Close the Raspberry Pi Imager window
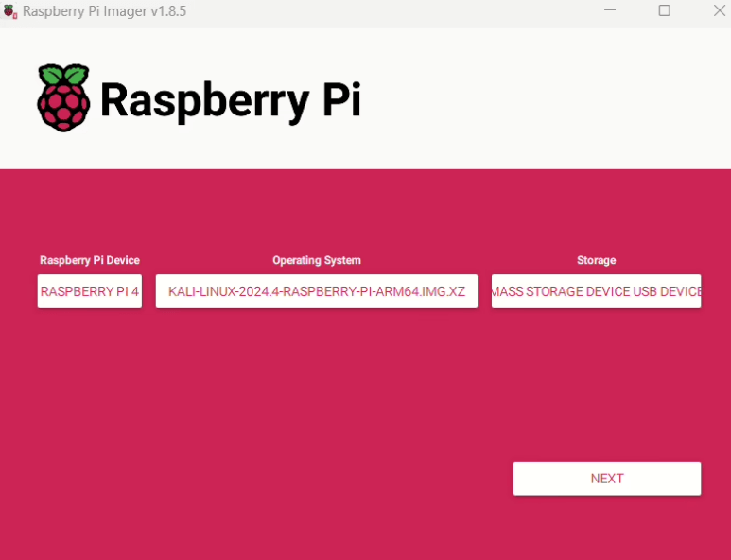Image resolution: width=731 pixels, height=560 pixels. coord(720,10)
